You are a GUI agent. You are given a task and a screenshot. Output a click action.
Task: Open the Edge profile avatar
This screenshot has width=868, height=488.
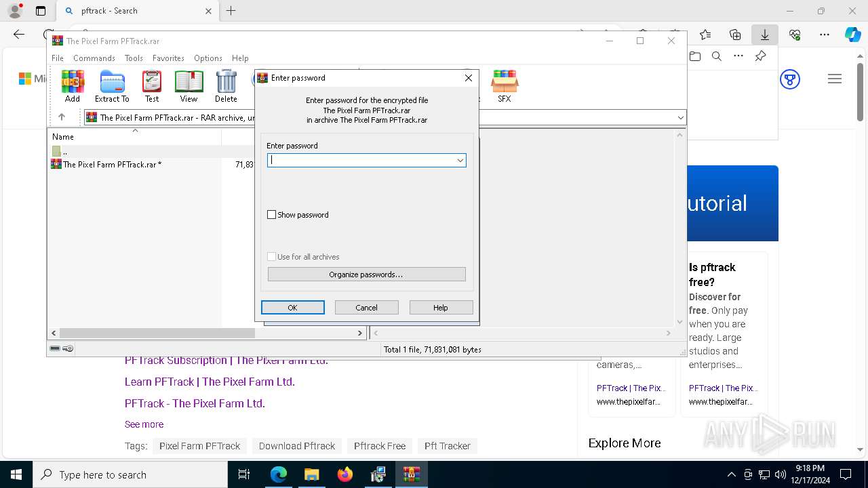click(x=15, y=11)
